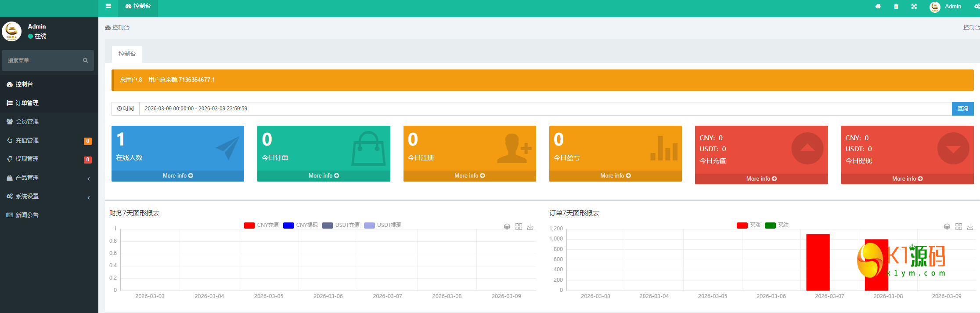Image resolution: width=980 pixels, height=313 pixels.
Task: Open the top-right settings gears icon
Action: point(976,6)
